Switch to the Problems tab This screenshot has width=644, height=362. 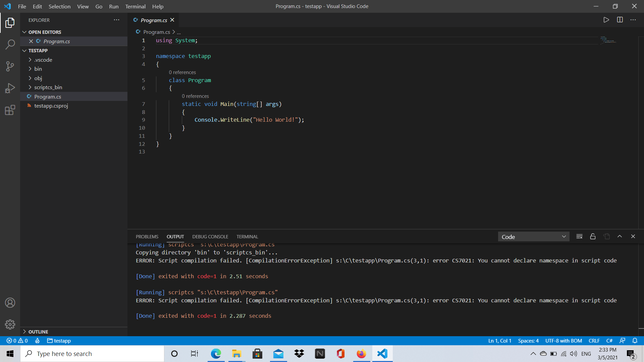pos(147,237)
